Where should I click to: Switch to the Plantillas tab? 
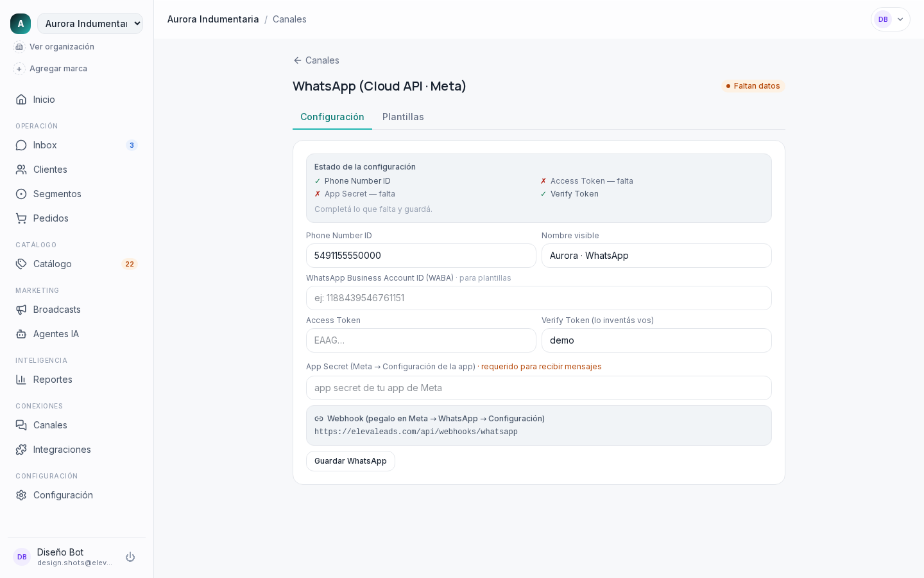click(x=403, y=117)
